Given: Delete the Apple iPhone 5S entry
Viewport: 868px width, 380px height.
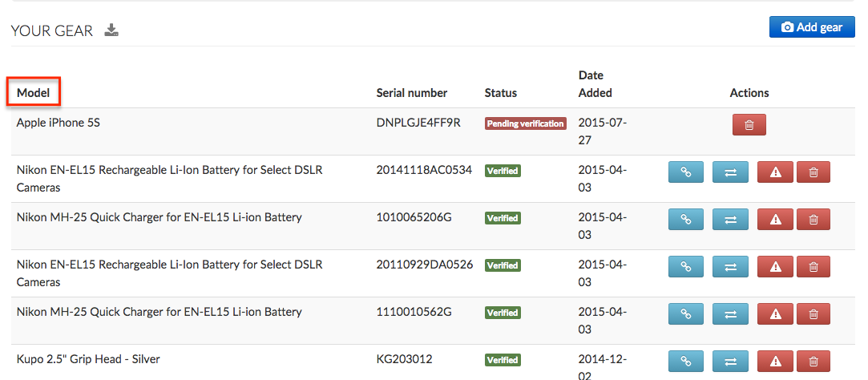Looking at the screenshot, I should coord(749,125).
